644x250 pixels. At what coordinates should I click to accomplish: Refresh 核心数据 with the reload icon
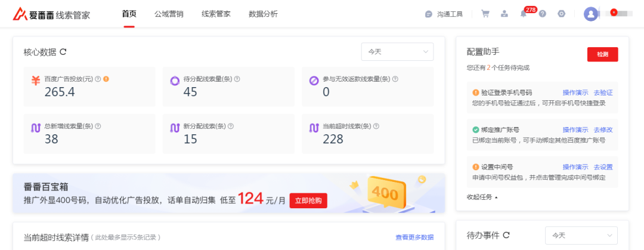[x=63, y=52]
